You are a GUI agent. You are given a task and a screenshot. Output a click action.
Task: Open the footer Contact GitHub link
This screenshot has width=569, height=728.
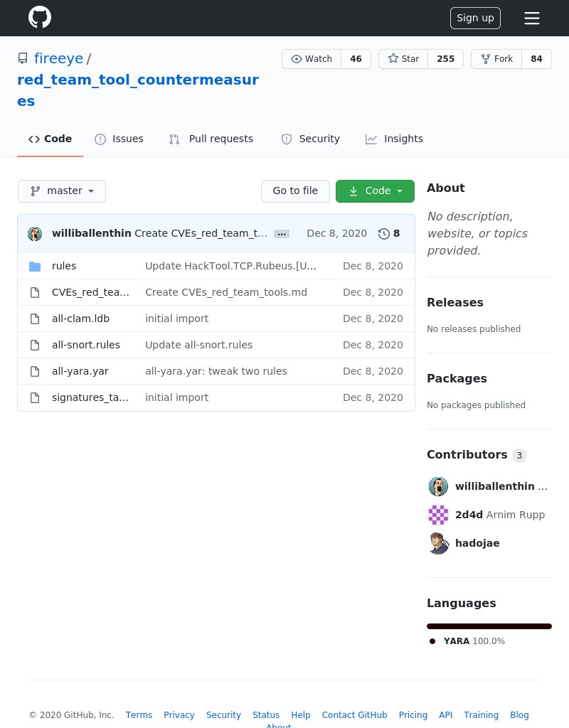[x=354, y=715]
